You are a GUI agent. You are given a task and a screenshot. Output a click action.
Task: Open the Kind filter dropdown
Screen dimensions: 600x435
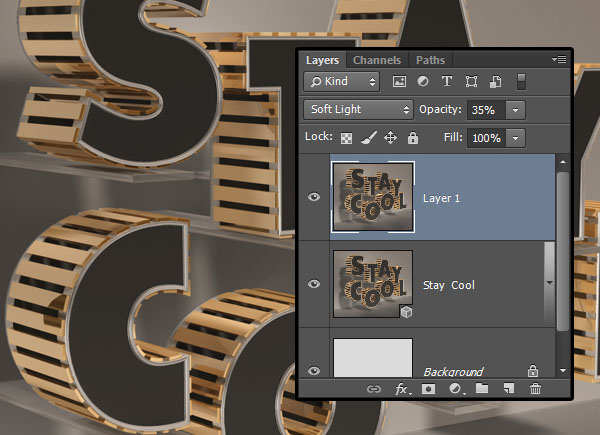(x=342, y=81)
